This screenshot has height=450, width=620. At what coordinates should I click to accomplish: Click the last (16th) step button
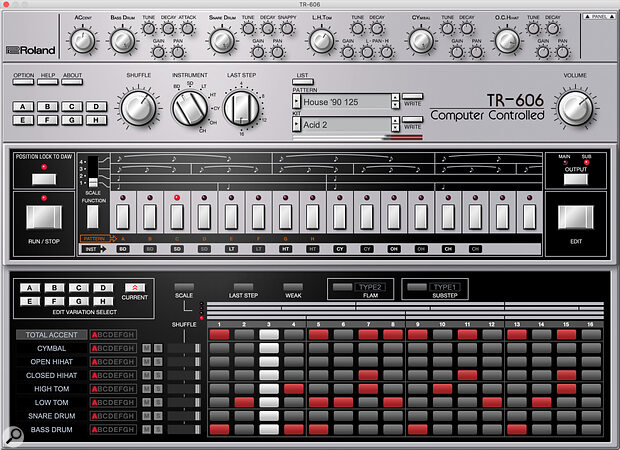[529, 217]
